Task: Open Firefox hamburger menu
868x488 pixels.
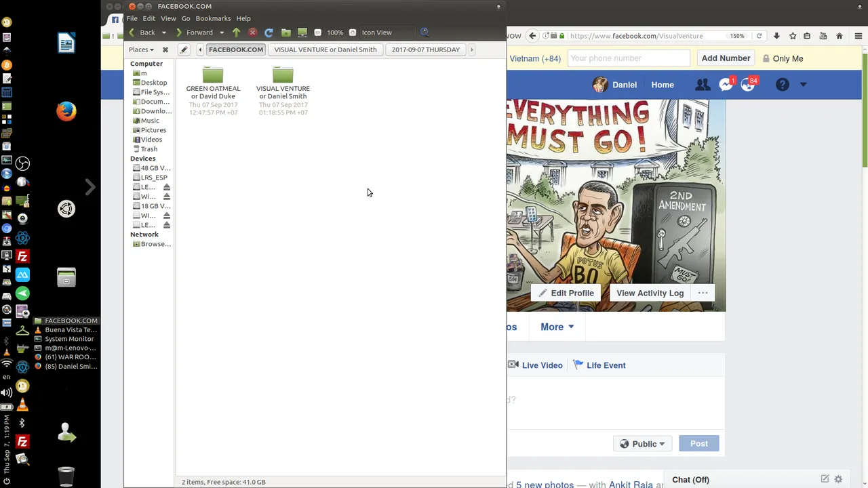Action: 858,36
